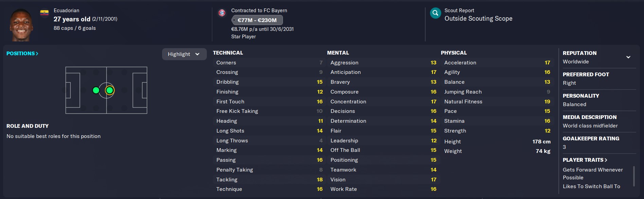
Task: Click the Physical column header
Action: click(454, 53)
